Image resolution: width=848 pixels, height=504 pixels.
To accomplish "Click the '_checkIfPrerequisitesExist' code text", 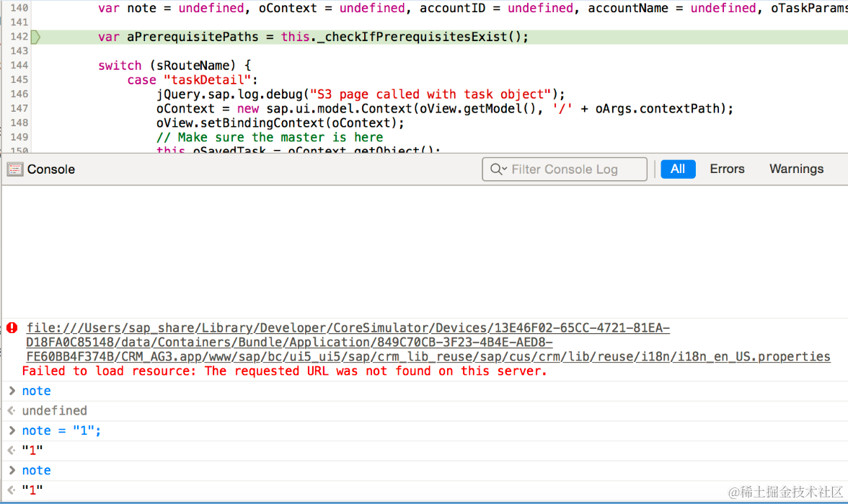I will (x=412, y=37).
